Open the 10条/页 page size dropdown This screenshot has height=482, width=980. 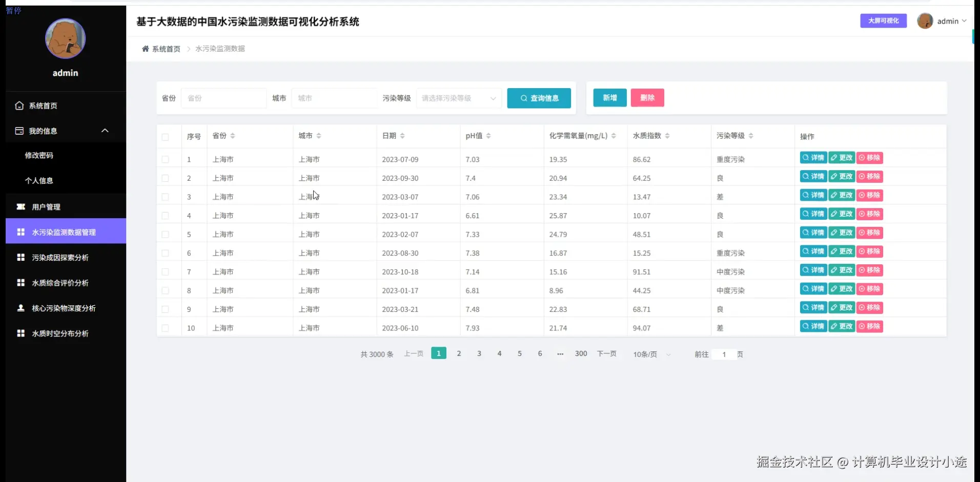[x=650, y=354]
